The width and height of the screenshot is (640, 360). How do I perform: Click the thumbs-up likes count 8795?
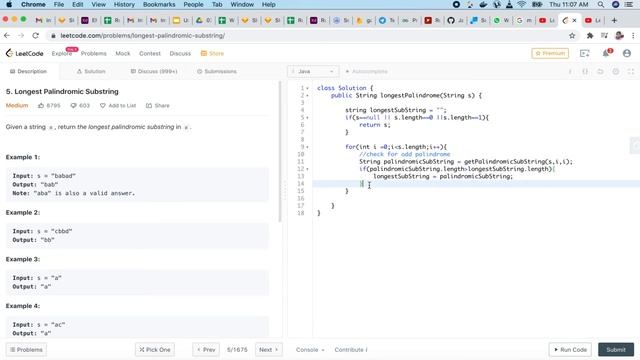tap(49, 105)
